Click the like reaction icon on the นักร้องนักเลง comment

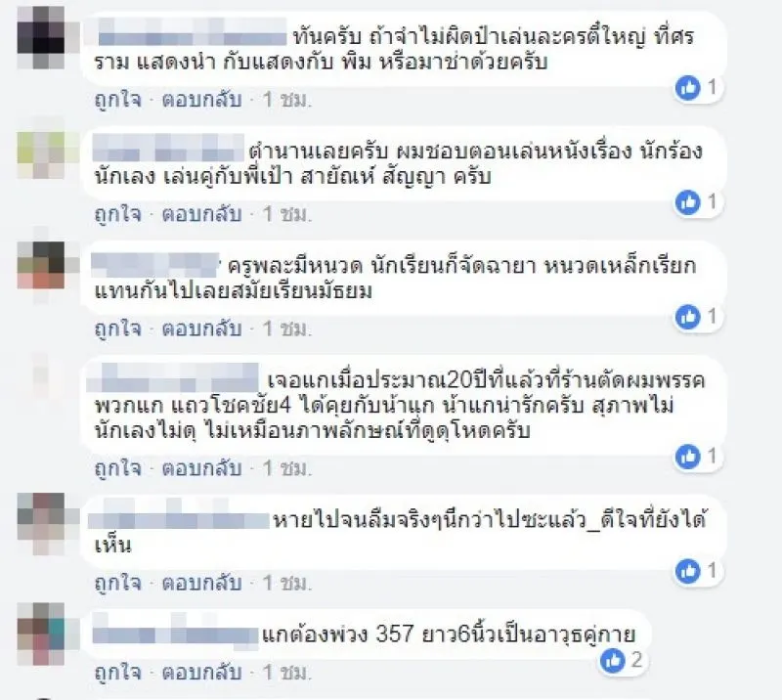click(688, 202)
